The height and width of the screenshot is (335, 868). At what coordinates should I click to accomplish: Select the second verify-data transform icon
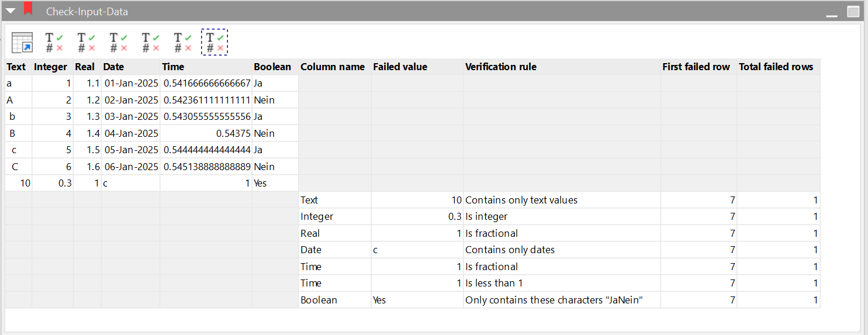click(x=87, y=42)
